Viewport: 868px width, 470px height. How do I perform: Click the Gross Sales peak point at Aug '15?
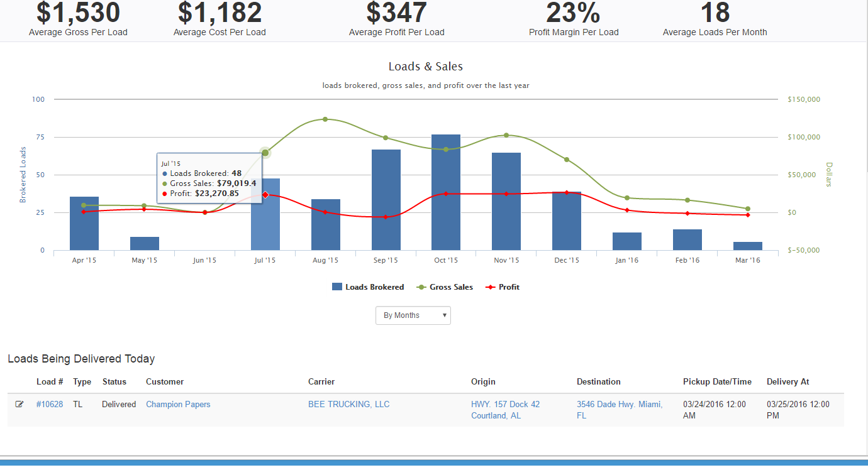(326, 118)
